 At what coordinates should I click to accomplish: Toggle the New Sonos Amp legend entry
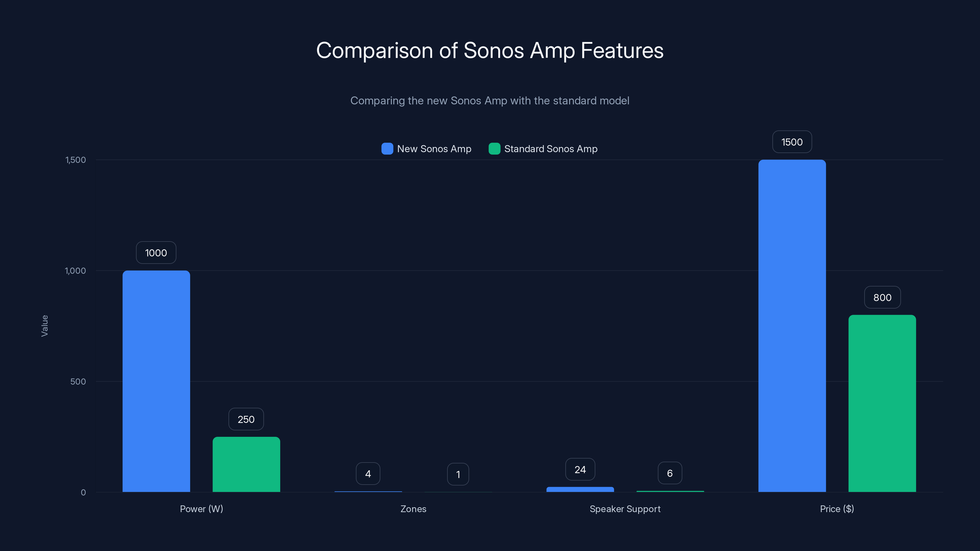[x=427, y=149]
